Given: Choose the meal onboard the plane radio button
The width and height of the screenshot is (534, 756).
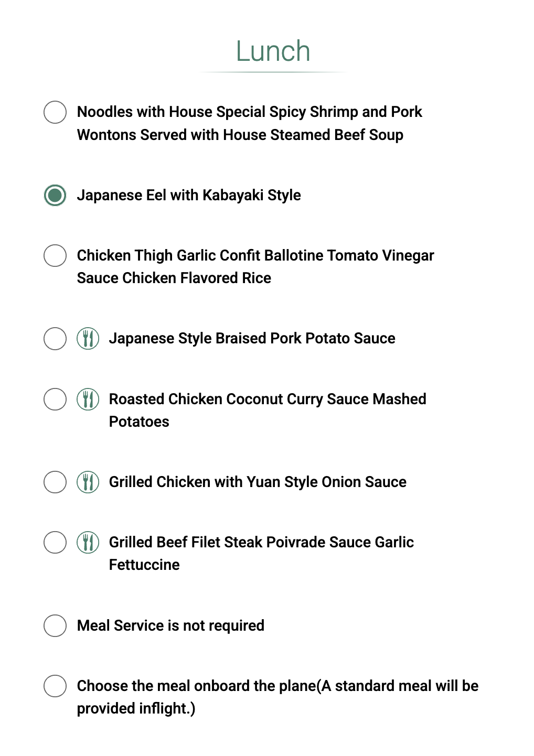Looking at the screenshot, I should click(55, 686).
